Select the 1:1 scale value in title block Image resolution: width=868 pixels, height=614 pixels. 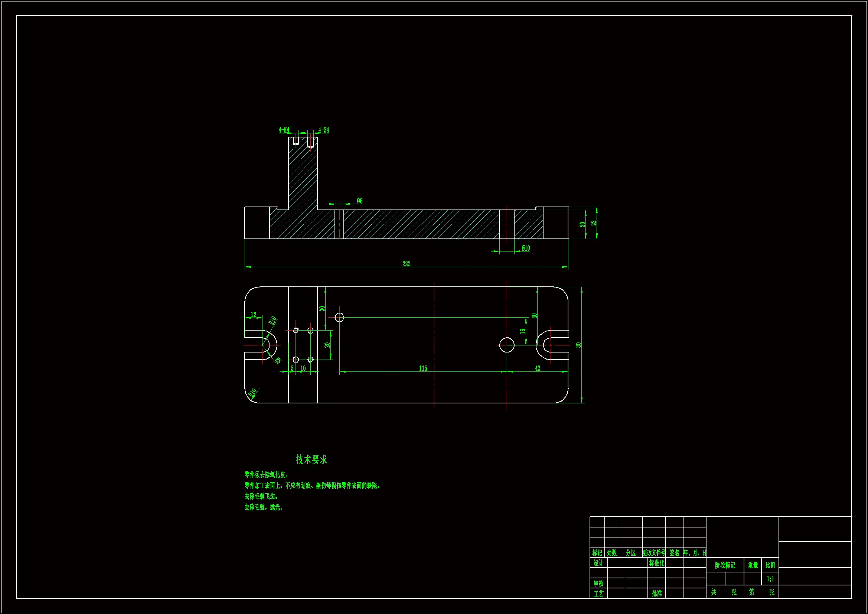pyautogui.click(x=770, y=579)
